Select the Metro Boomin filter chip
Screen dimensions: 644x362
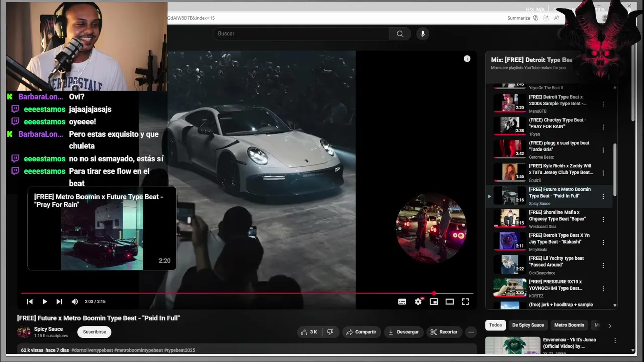pos(569,325)
